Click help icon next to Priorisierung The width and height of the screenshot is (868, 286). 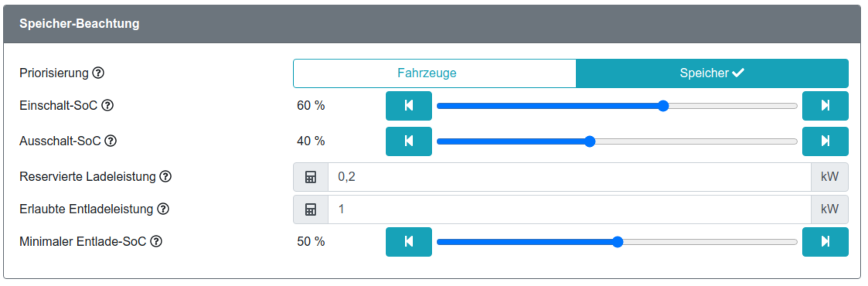(98, 73)
